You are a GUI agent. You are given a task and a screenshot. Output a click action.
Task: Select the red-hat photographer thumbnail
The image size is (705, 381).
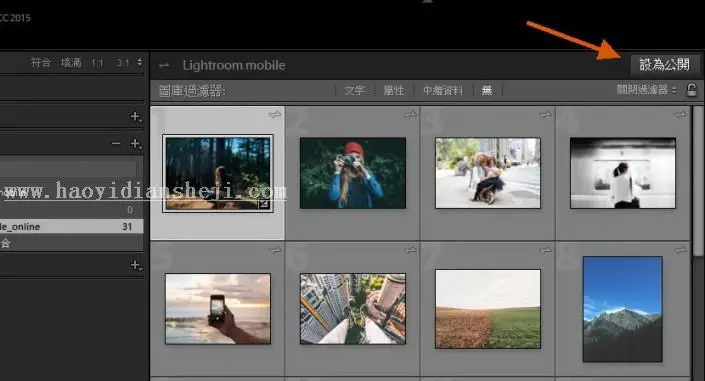353,173
